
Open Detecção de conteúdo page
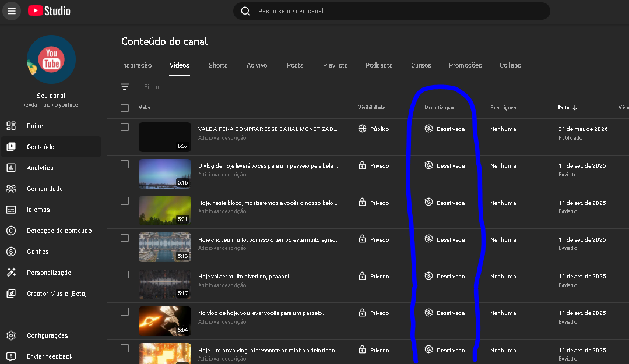click(x=59, y=231)
